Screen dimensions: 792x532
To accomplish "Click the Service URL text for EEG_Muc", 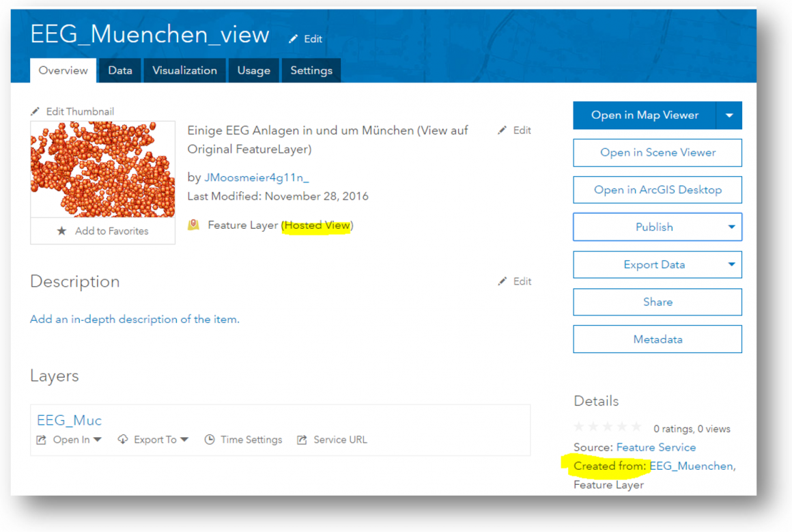I will point(341,440).
